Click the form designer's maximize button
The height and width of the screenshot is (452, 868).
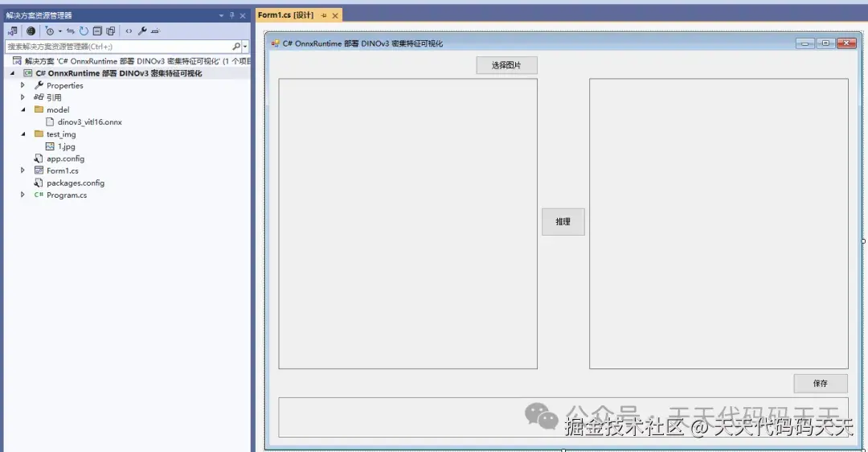pyautogui.click(x=825, y=43)
